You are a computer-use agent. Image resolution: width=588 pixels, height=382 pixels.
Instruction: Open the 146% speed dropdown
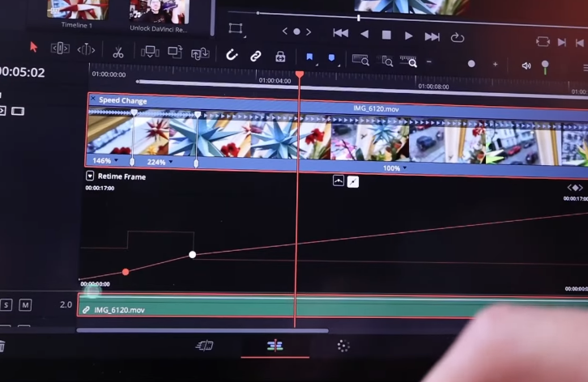coord(117,160)
